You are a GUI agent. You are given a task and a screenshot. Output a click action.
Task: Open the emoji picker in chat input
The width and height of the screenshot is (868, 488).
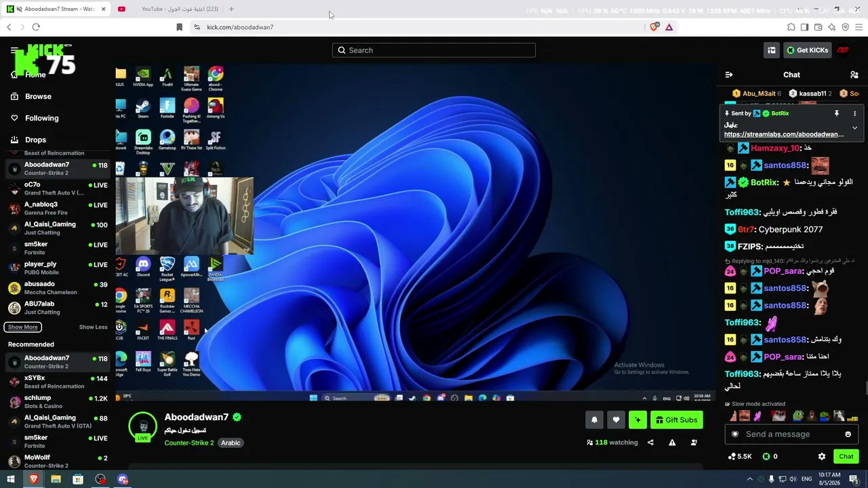point(848,434)
